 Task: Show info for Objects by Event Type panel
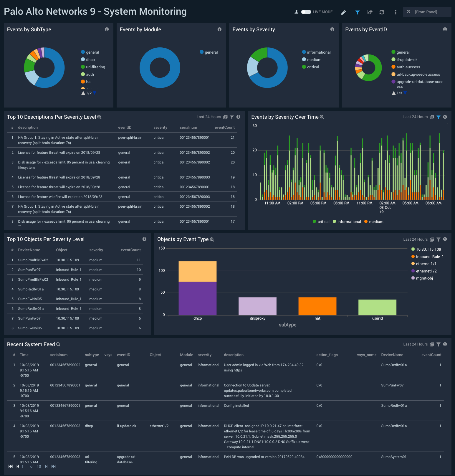pyautogui.click(x=445, y=239)
